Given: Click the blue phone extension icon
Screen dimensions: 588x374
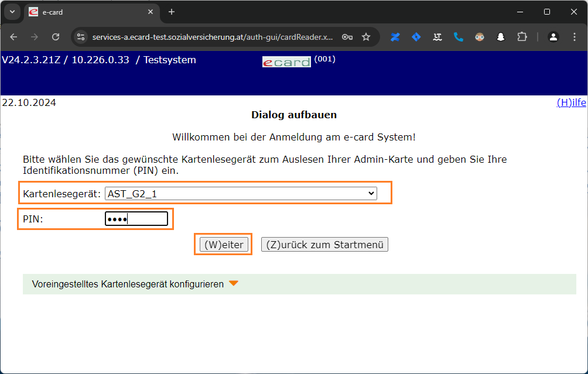Looking at the screenshot, I should [459, 37].
